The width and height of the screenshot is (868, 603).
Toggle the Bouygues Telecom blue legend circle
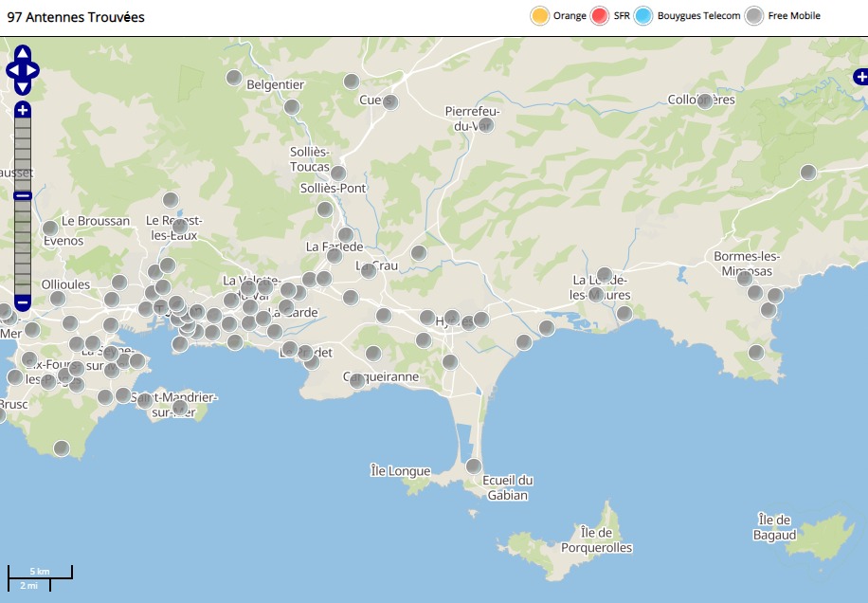pos(644,16)
